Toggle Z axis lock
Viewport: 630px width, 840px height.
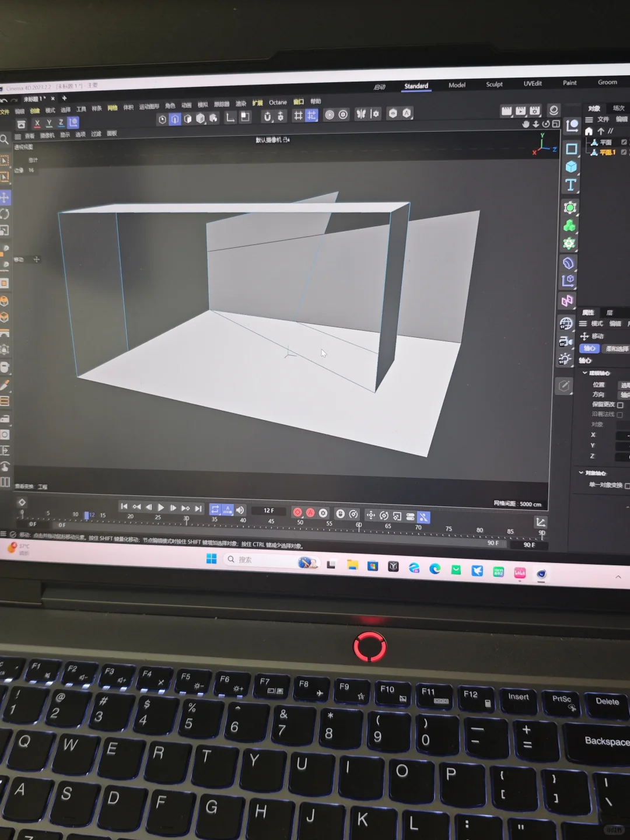point(61,123)
